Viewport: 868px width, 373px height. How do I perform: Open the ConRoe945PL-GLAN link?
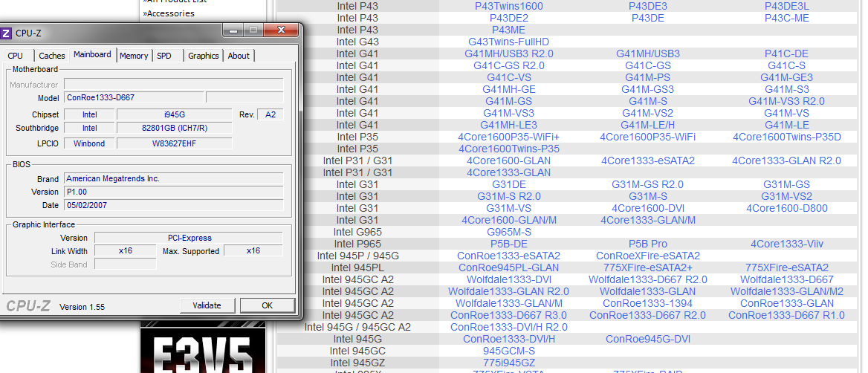pyautogui.click(x=509, y=267)
